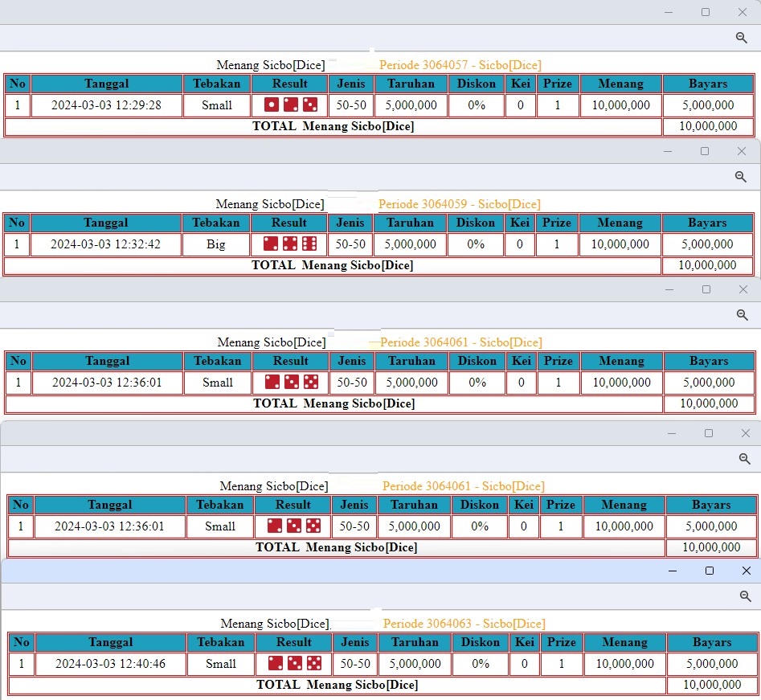The height and width of the screenshot is (700, 761).
Task: Click 'Tebakan' header in Periode 3064059 table
Action: [x=216, y=223]
